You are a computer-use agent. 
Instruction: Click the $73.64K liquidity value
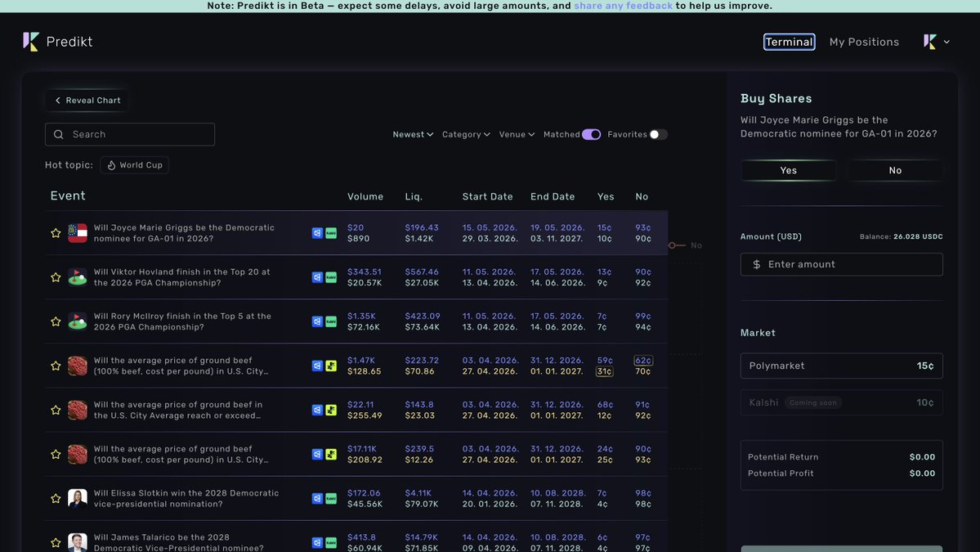(x=422, y=327)
